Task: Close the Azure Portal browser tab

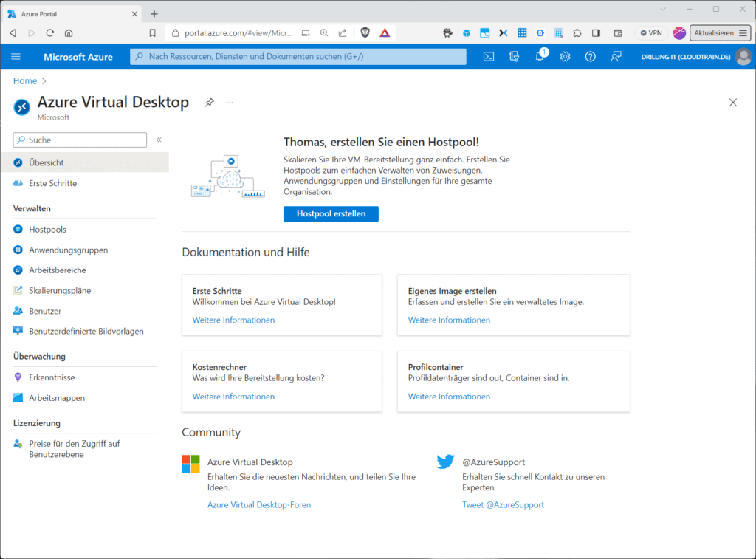Action: (x=134, y=14)
